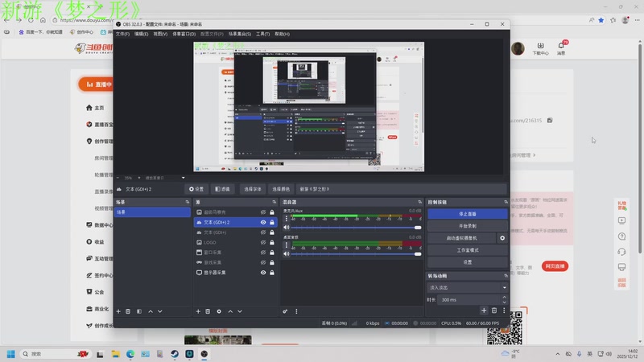Open scene filters icon in the 场景 panel footer
This screenshot has height=362, width=644.
tap(139, 311)
